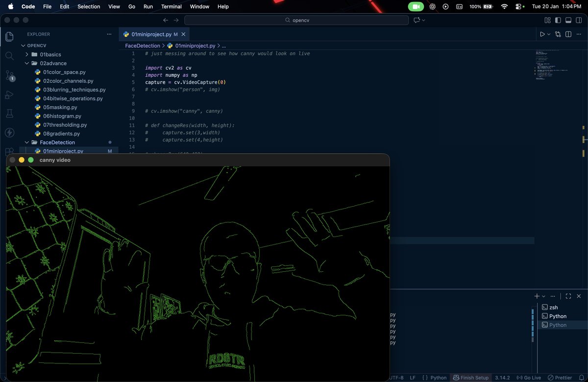The height and width of the screenshot is (382, 588).
Task: Maximize the terminal panel size
Action: 568,296
